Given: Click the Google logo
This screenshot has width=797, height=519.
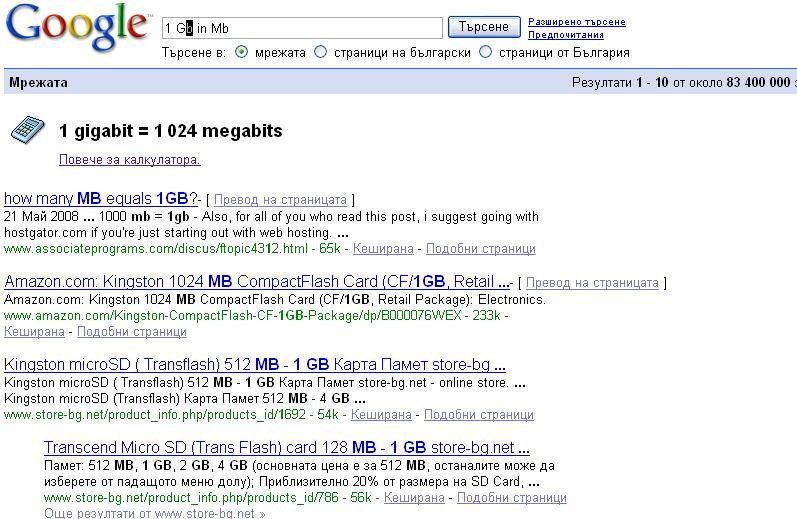Looking at the screenshot, I should 77,27.
